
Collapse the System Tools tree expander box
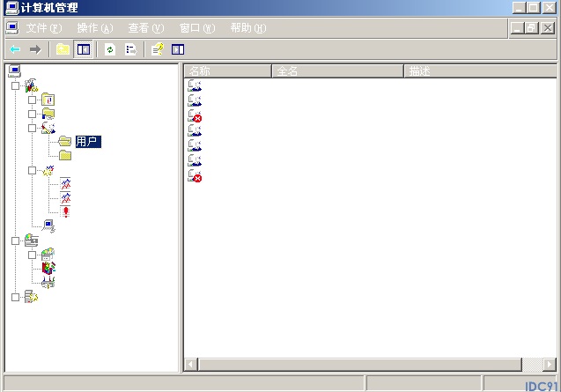[15, 86]
